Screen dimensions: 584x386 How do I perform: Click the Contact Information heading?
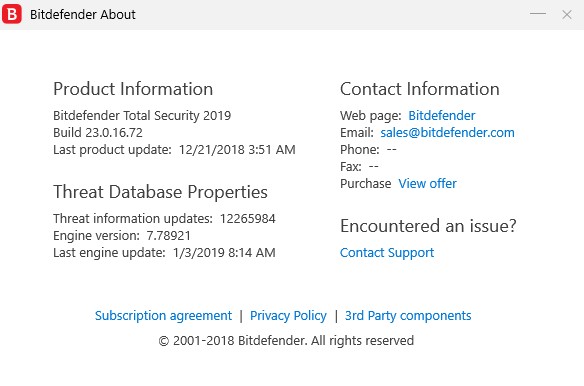(x=419, y=89)
